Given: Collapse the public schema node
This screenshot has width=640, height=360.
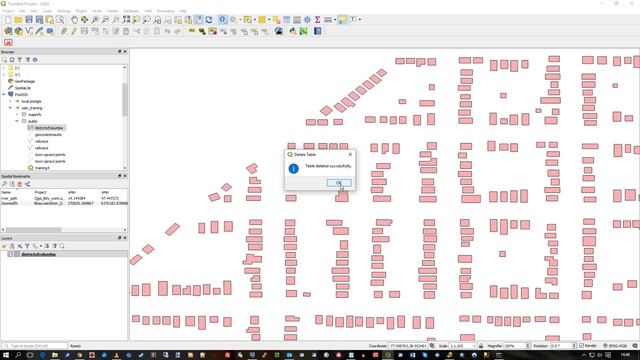Looking at the screenshot, I should [x=17, y=121].
